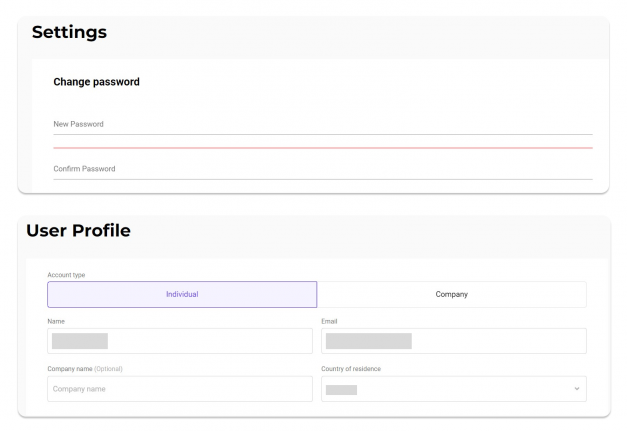Click the grayed-out selected country value
The height and width of the screenshot is (431, 627).
(x=341, y=390)
